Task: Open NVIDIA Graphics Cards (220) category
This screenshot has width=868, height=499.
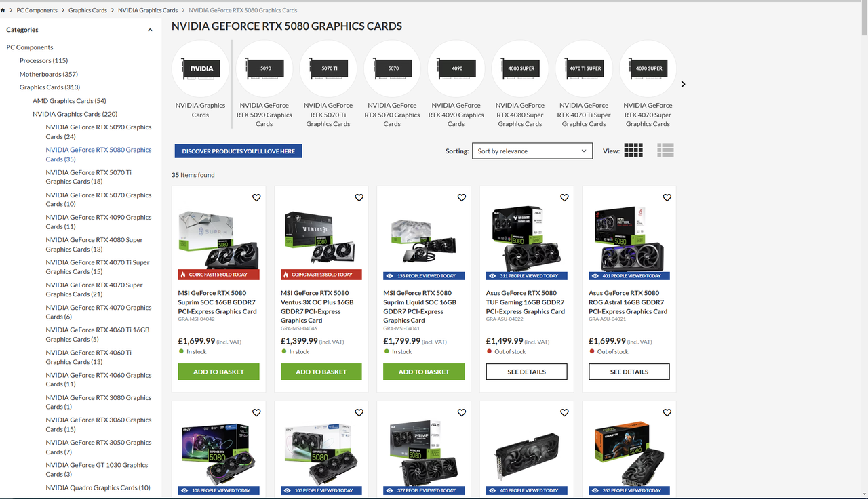Action: (75, 114)
